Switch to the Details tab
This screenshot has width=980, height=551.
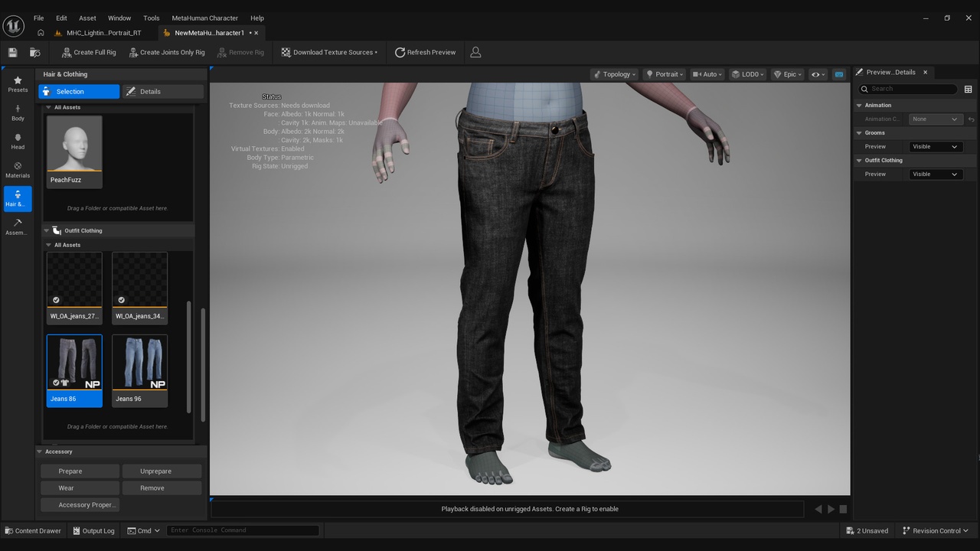coord(163,92)
